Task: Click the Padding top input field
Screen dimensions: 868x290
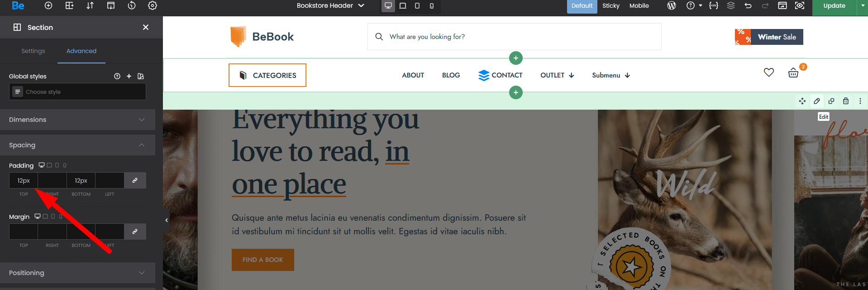Action: [24, 180]
